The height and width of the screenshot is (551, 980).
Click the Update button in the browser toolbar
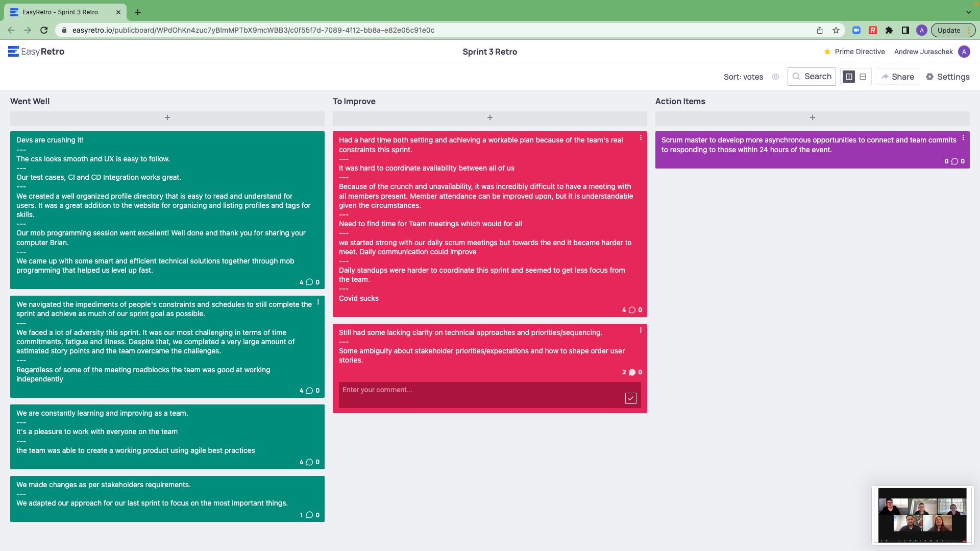(949, 30)
